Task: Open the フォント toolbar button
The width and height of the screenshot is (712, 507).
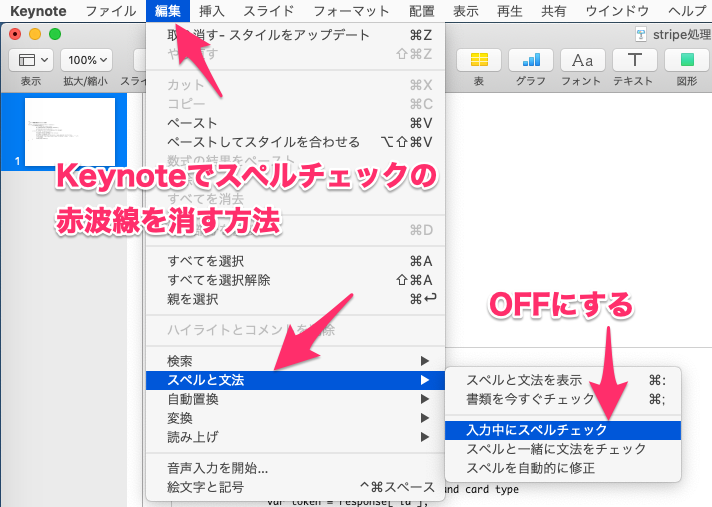Action: pyautogui.click(x=583, y=60)
